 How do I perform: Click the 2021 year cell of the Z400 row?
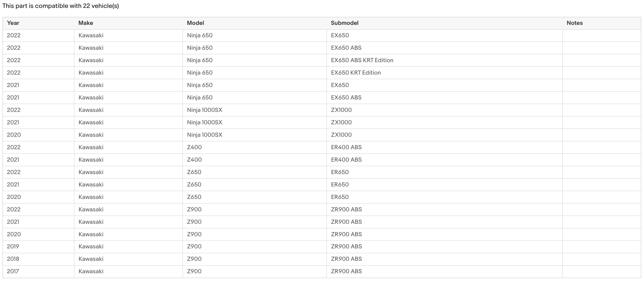13,160
